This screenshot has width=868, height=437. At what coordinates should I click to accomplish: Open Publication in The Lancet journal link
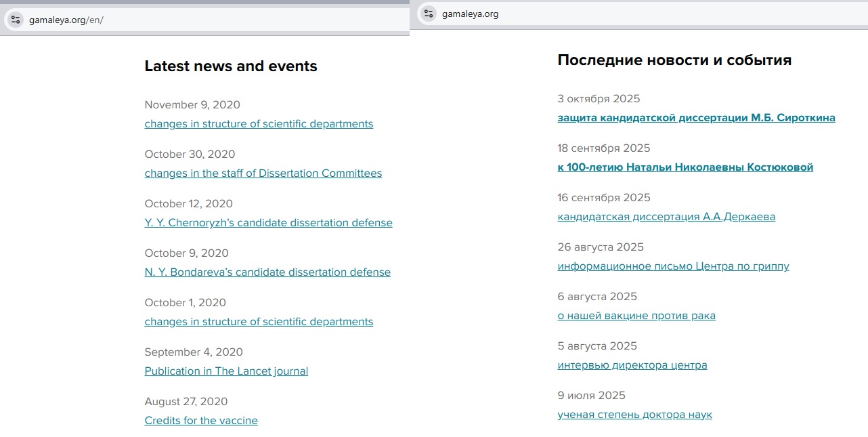(226, 371)
